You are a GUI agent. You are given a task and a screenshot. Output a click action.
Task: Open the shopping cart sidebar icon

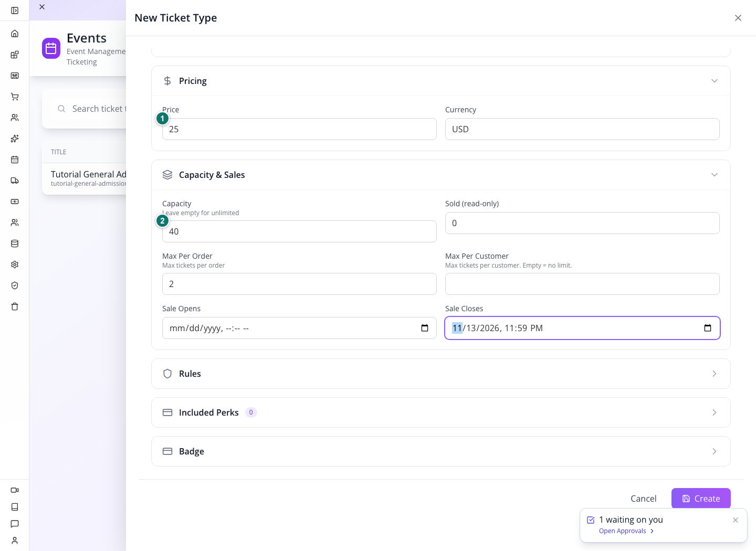click(x=15, y=97)
